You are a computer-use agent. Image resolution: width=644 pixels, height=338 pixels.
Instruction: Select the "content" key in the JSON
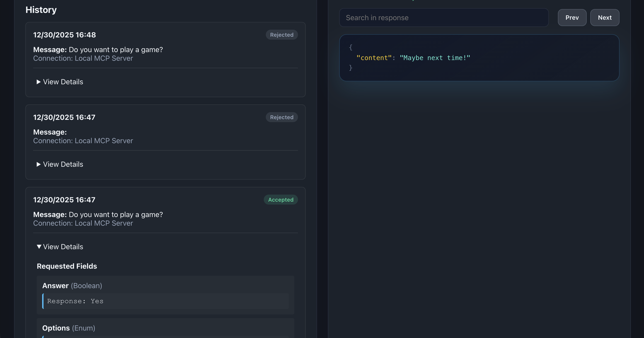pyautogui.click(x=374, y=58)
